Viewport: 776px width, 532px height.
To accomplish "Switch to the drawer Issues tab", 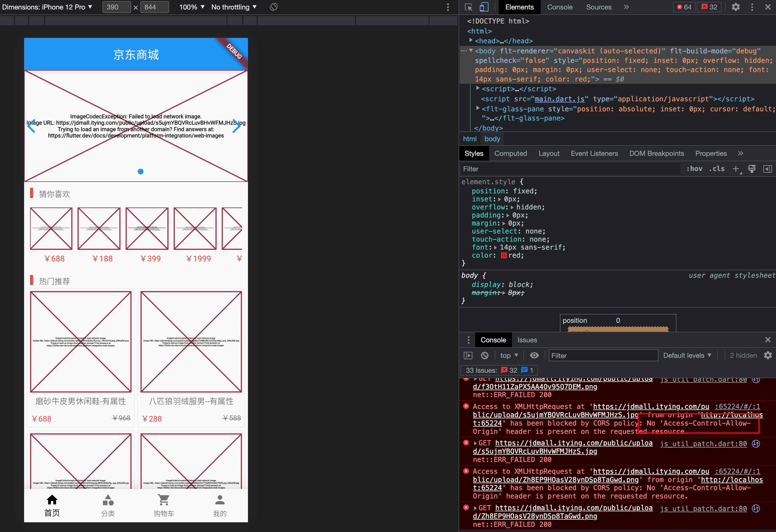I will click(x=527, y=340).
